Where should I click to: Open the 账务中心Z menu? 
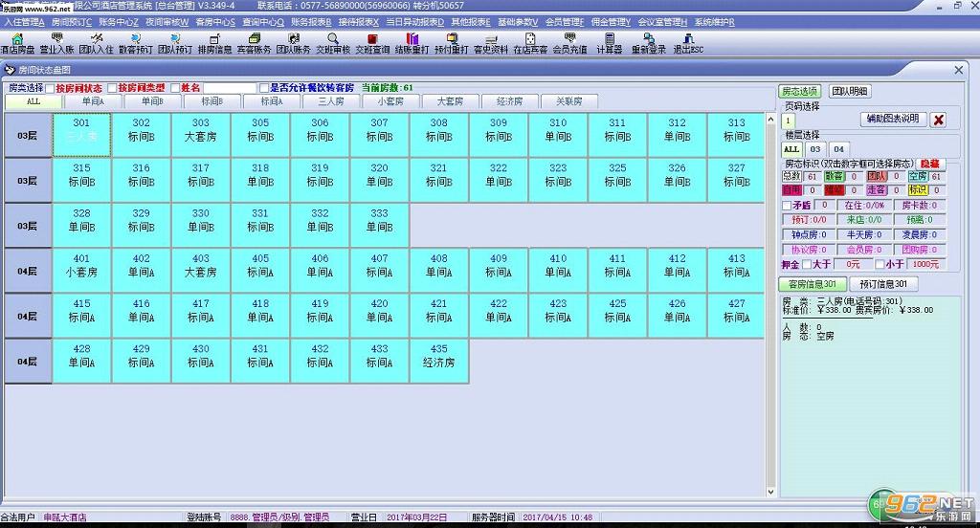(x=118, y=22)
